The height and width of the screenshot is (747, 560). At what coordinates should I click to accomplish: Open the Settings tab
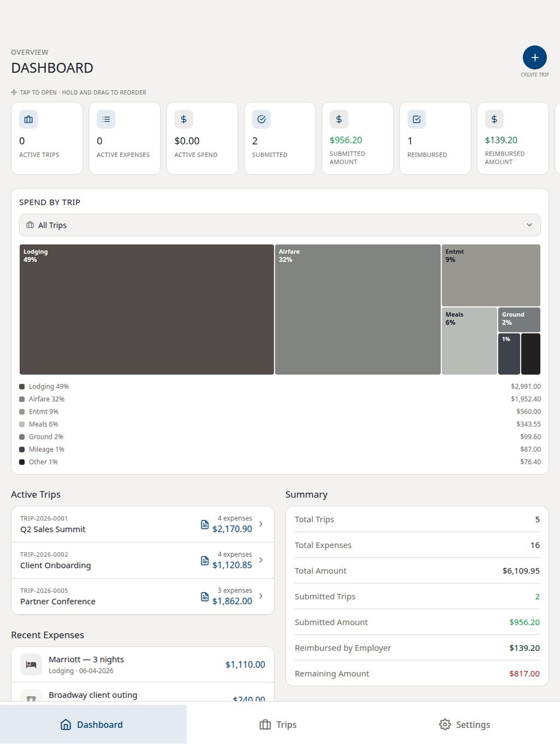pyautogui.click(x=465, y=724)
